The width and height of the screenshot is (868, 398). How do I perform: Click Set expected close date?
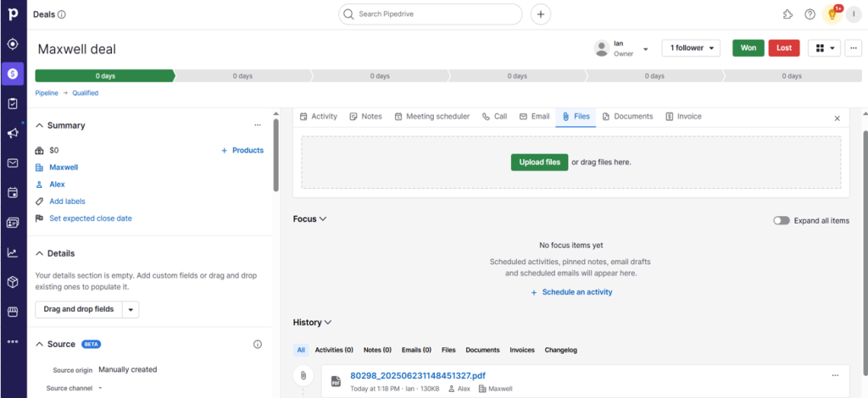point(90,218)
